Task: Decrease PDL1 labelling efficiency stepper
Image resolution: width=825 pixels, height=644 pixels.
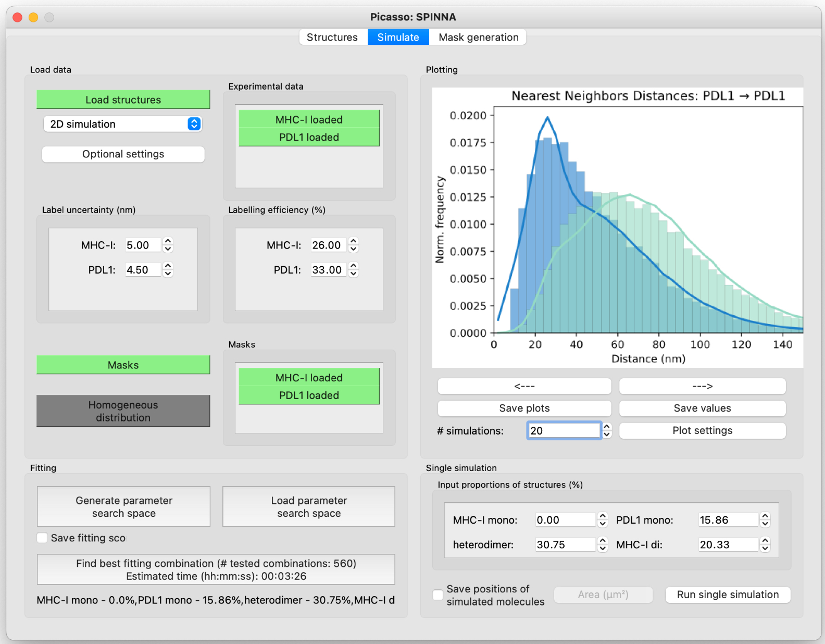Action: coord(354,274)
